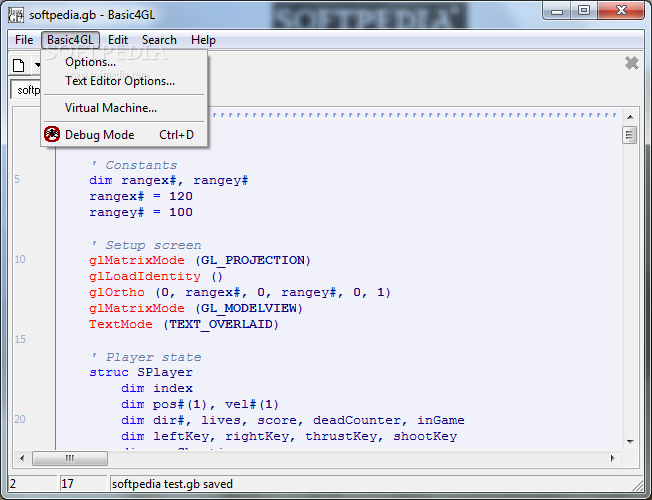Select the softpedia file tab
The width and height of the screenshot is (652, 500).
27,90
